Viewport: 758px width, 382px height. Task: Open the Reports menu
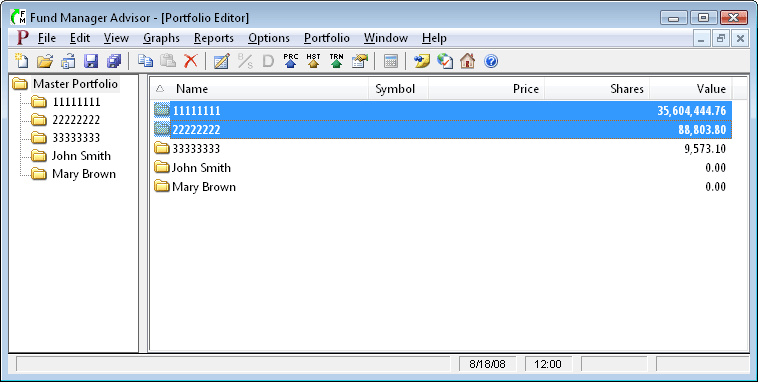(214, 38)
